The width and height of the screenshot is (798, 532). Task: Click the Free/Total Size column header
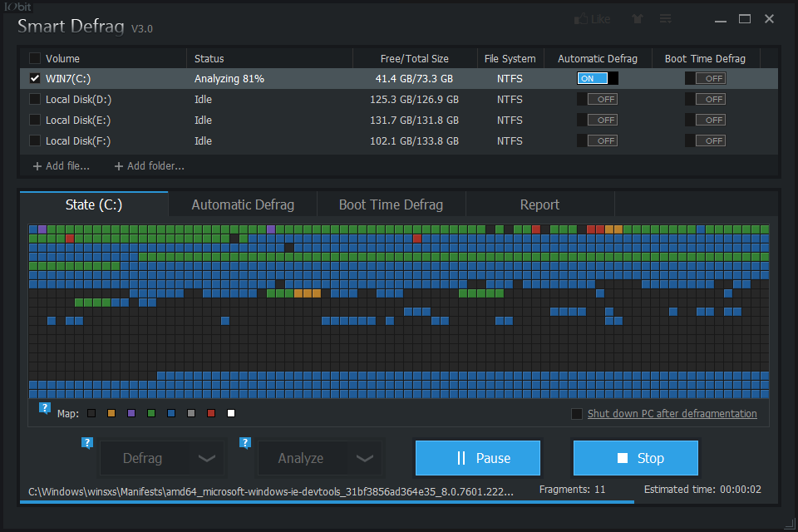coord(415,58)
